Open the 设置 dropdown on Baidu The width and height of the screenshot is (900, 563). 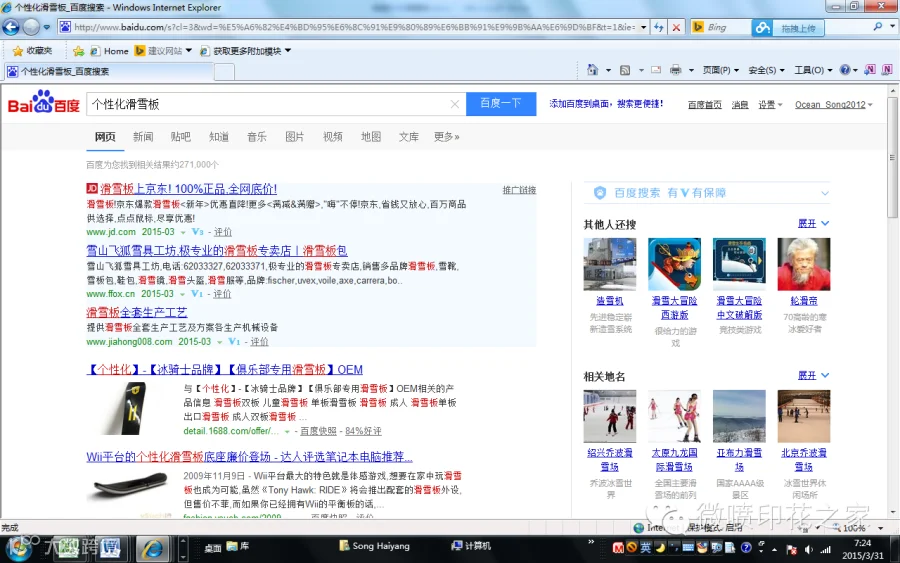point(770,104)
